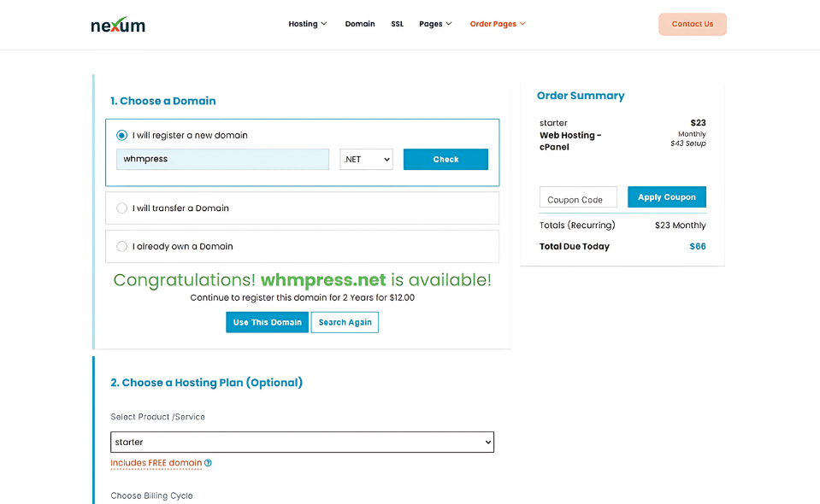Click the help icon beside Includes FREE domain
820x504 pixels.
(208, 463)
